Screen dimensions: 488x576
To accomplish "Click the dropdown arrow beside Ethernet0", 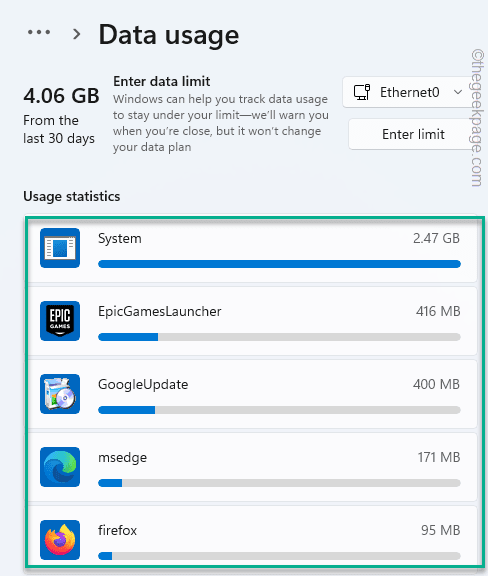I will (458, 92).
